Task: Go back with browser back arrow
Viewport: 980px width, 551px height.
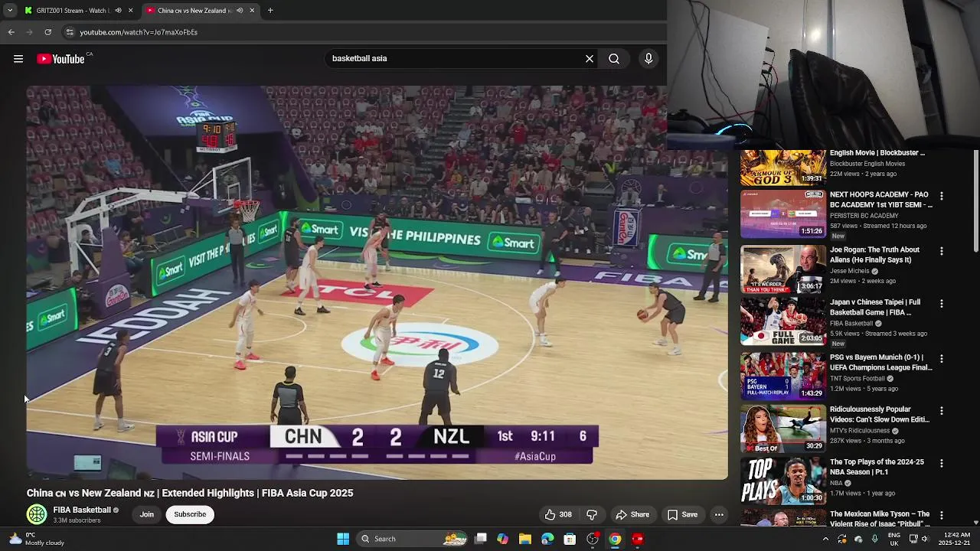Action: coord(11,32)
